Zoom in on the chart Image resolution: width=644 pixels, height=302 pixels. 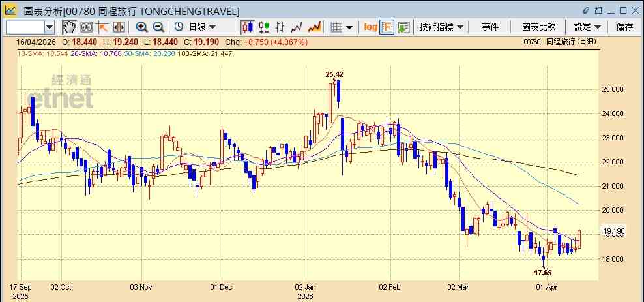[x=141, y=27]
